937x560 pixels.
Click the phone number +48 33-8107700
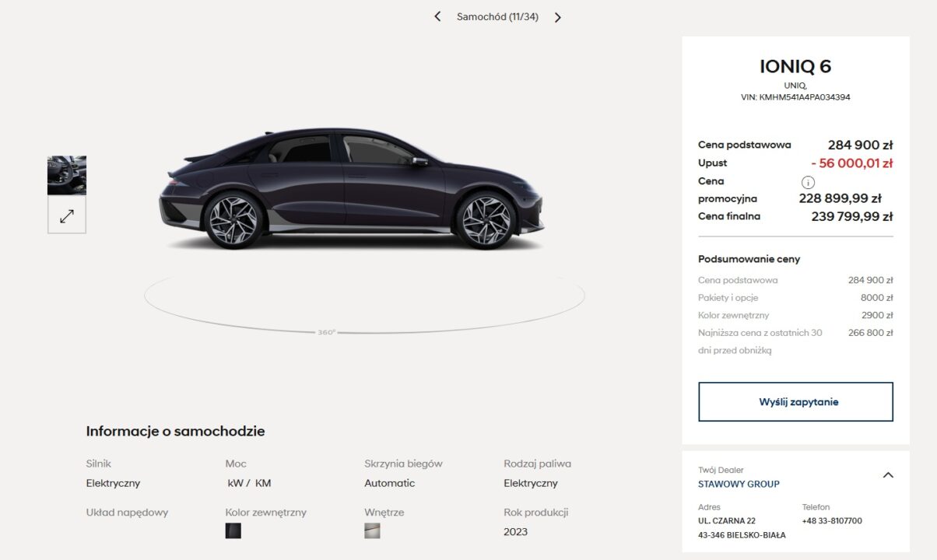coord(832,521)
